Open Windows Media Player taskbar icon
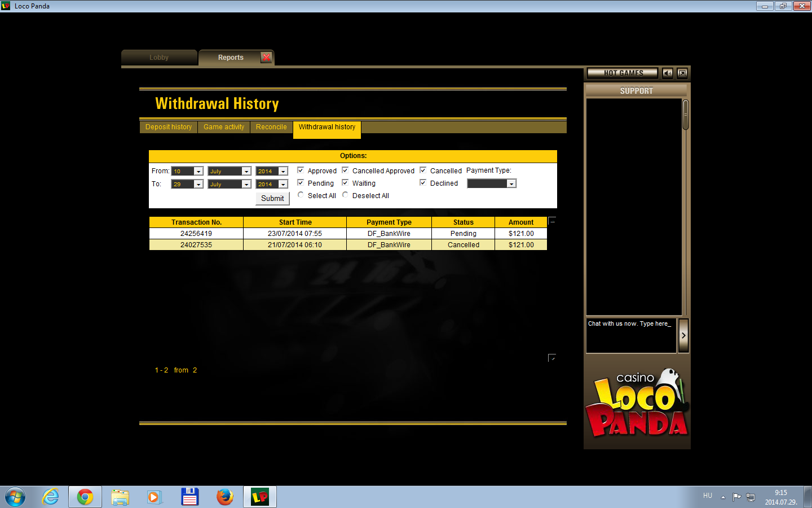 tap(154, 497)
